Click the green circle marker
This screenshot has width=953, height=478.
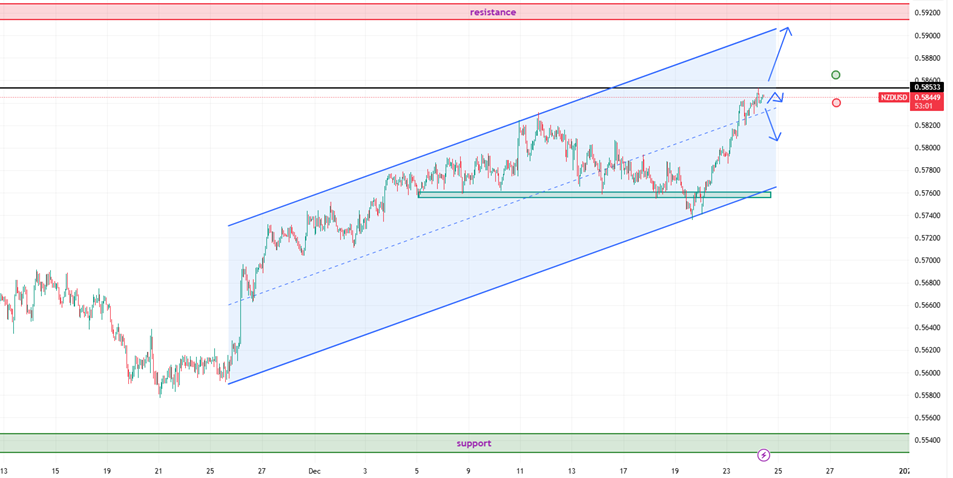[x=836, y=75]
